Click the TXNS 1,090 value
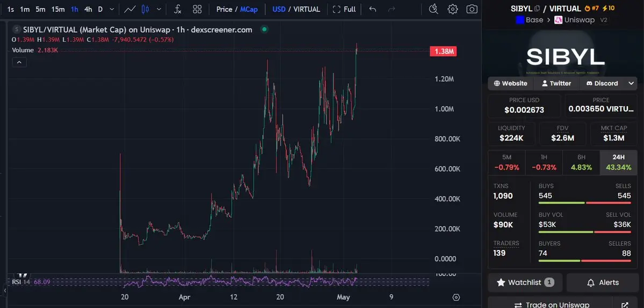This screenshot has height=308, width=644. [503, 196]
